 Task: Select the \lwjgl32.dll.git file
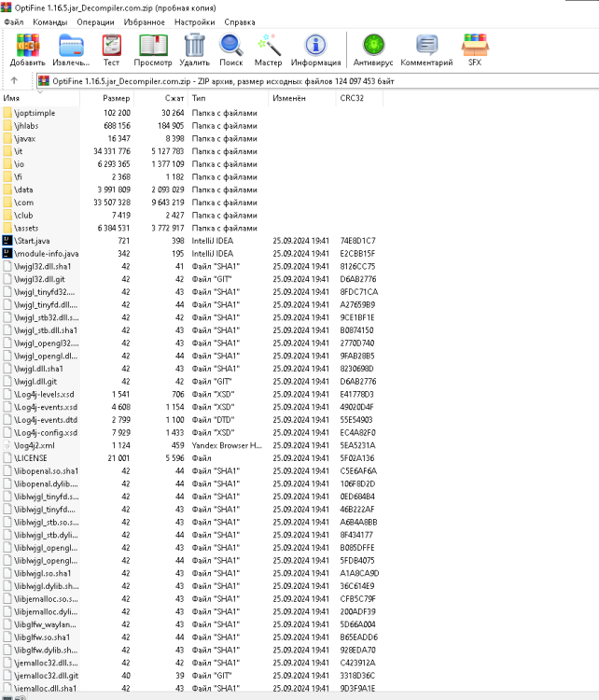pyautogui.click(x=39, y=279)
